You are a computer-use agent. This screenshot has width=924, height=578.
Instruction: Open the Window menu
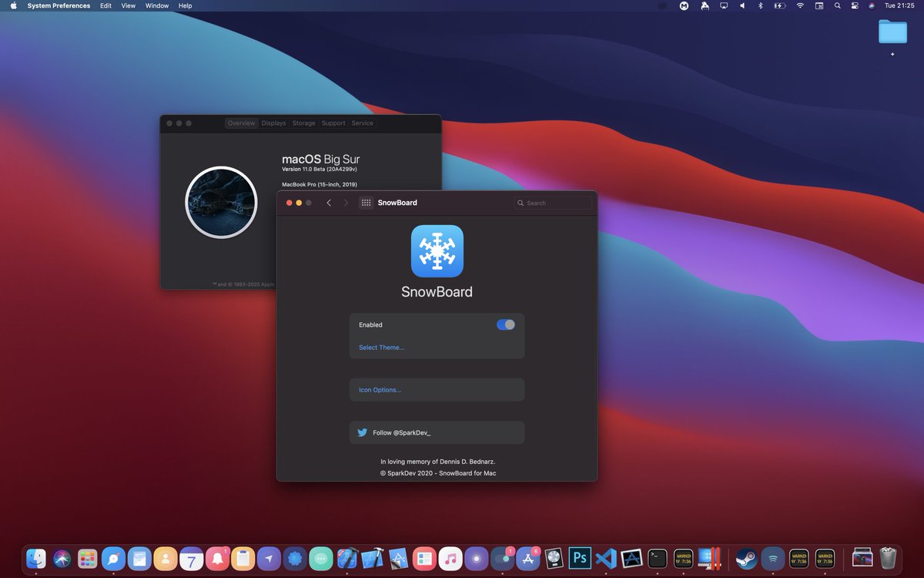coord(157,5)
